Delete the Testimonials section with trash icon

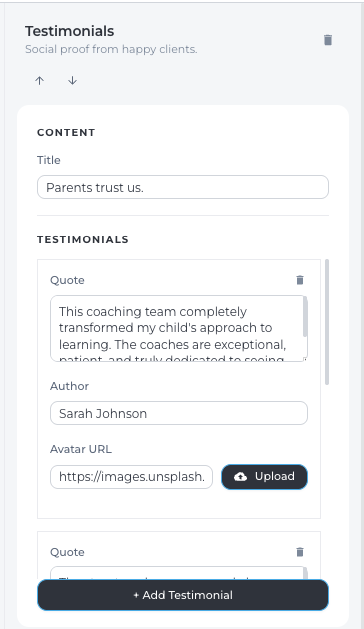[x=328, y=40]
